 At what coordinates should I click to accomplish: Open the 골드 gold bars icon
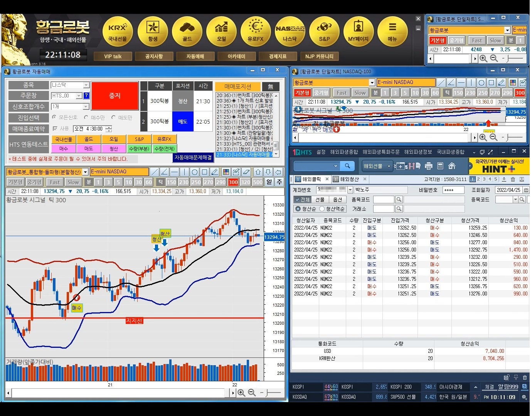(x=187, y=31)
